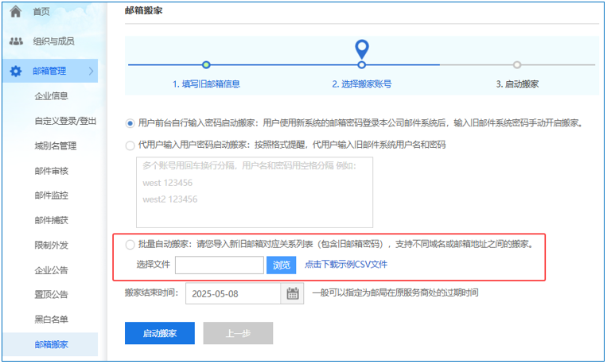
Task: Click the location pin marker above step 2
Action: click(362, 49)
